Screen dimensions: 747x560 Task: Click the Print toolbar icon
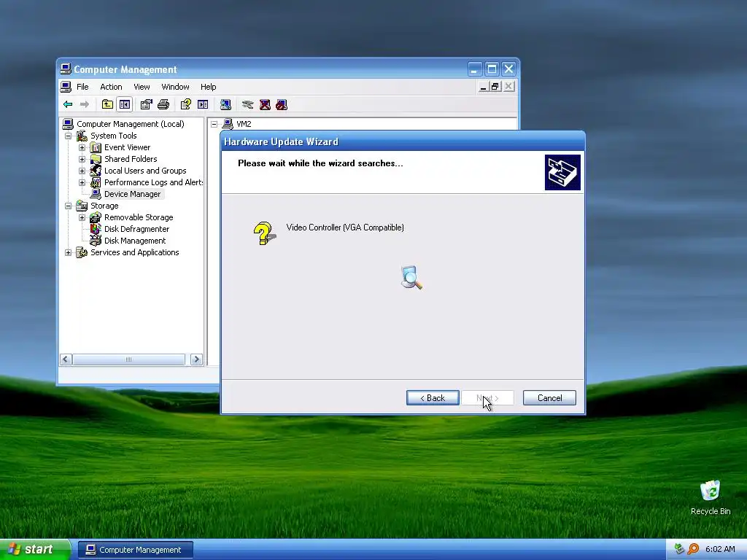click(163, 104)
